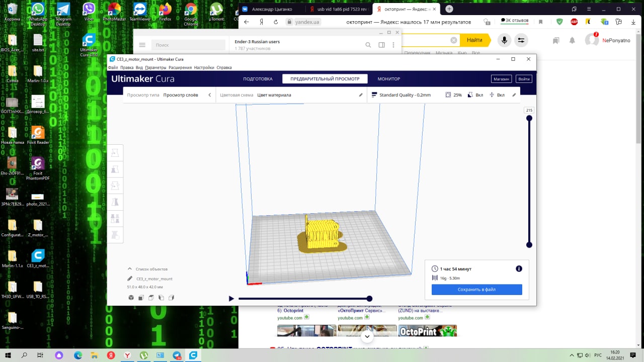Open the Магазин marketplace button

(x=502, y=79)
